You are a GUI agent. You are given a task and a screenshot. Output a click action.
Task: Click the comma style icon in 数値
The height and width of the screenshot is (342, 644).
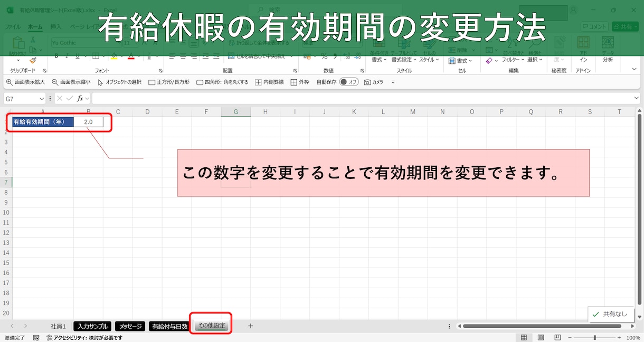click(336, 56)
